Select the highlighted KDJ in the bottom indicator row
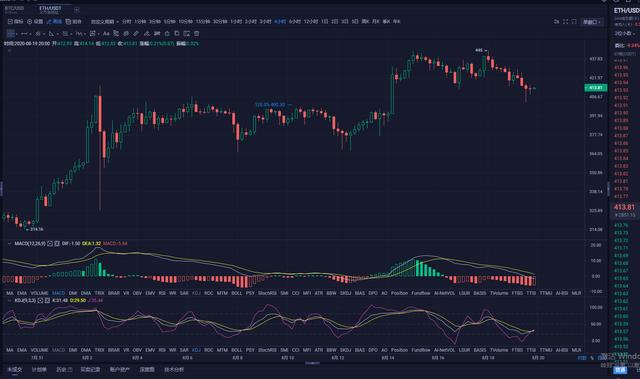Screen dimensions: 640x379 [196, 350]
